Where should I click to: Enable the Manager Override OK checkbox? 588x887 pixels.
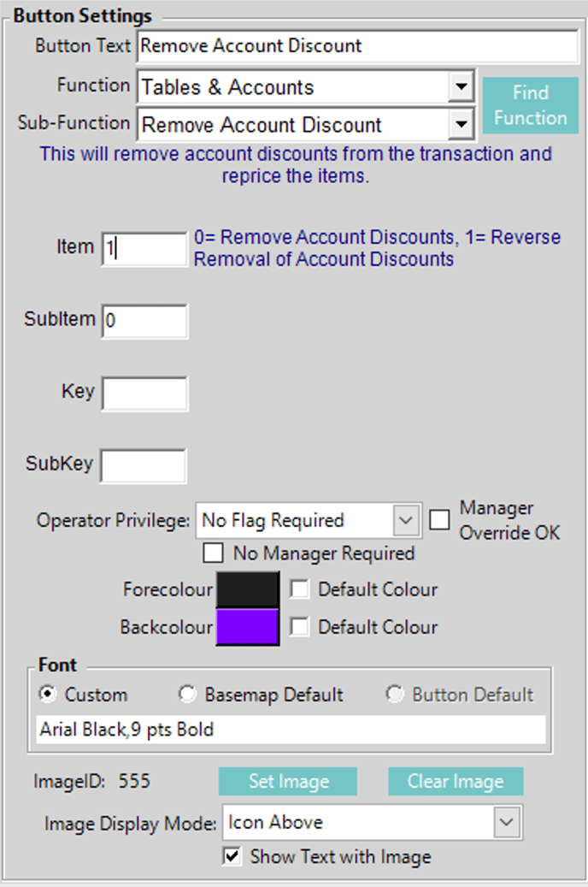click(439, 520)
